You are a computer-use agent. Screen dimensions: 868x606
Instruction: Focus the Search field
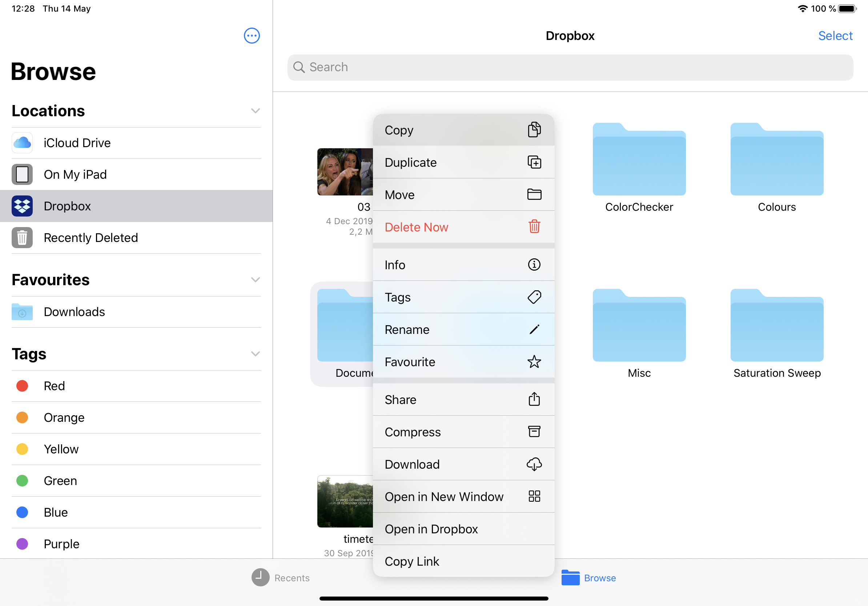570,67
